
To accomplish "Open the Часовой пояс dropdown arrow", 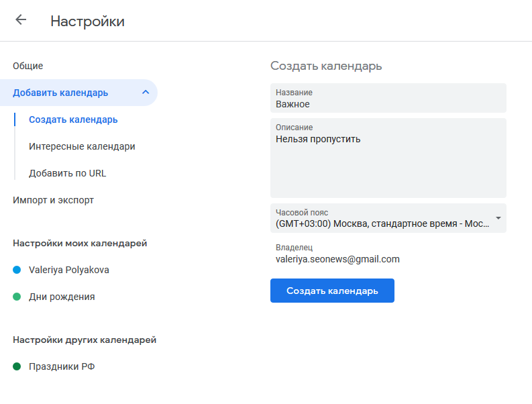I will click(x=498, y=218).
